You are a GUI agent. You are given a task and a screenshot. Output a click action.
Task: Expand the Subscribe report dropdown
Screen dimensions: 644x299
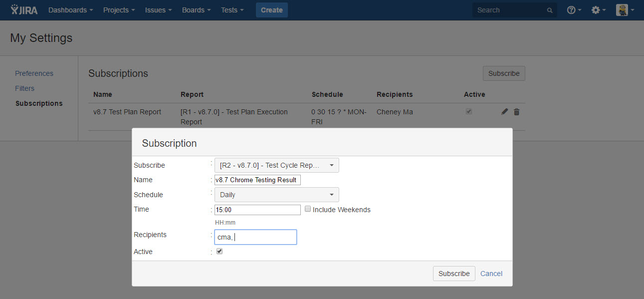(276, 165)
